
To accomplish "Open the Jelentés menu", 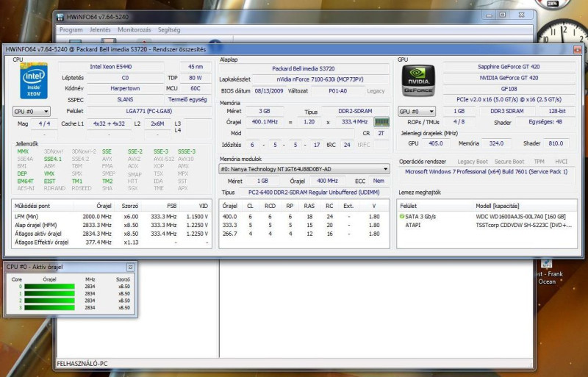I will pos(100,29).
